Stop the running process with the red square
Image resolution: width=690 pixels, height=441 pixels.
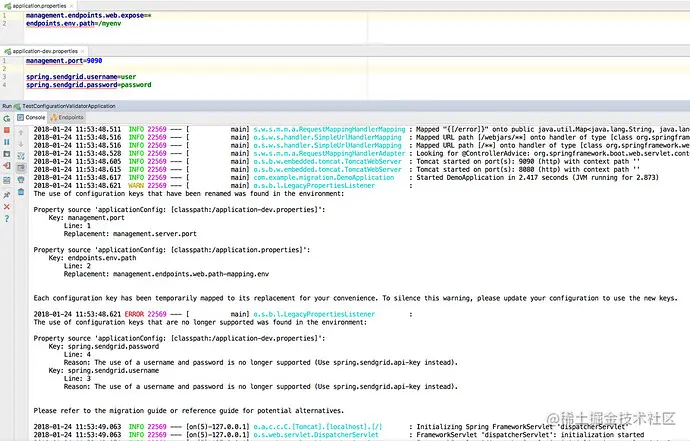(x=7, y=130)
